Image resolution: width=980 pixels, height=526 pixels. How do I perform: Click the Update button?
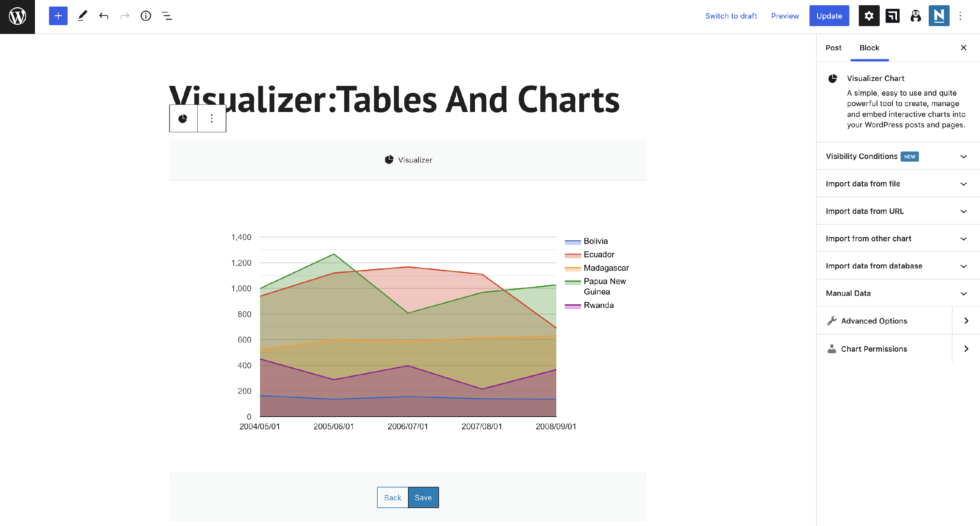(x=829, y=16)
